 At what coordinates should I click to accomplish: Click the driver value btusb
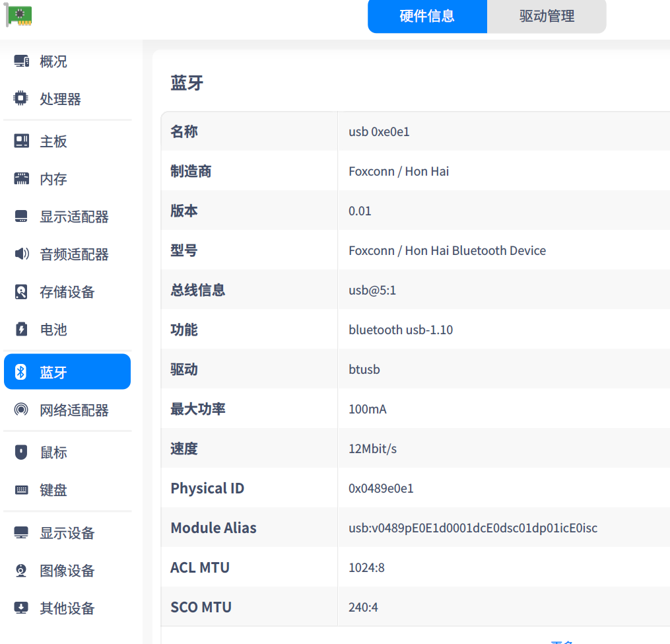point(364,369)
